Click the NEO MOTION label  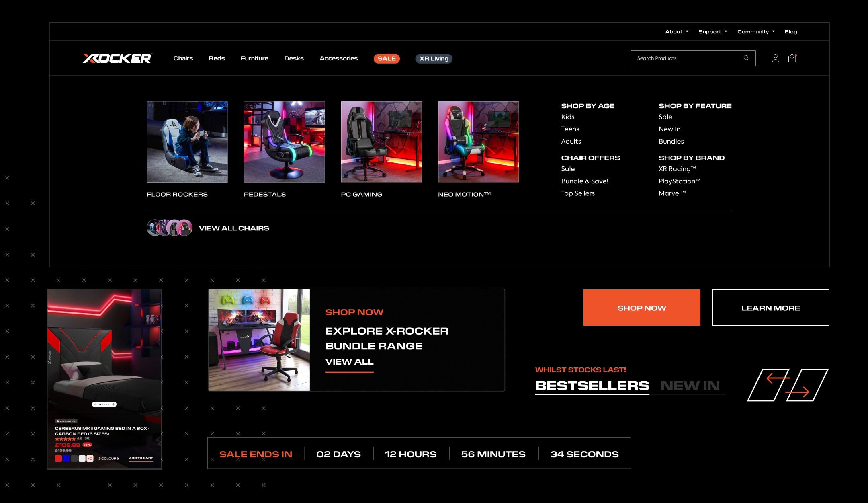[464, 194]
